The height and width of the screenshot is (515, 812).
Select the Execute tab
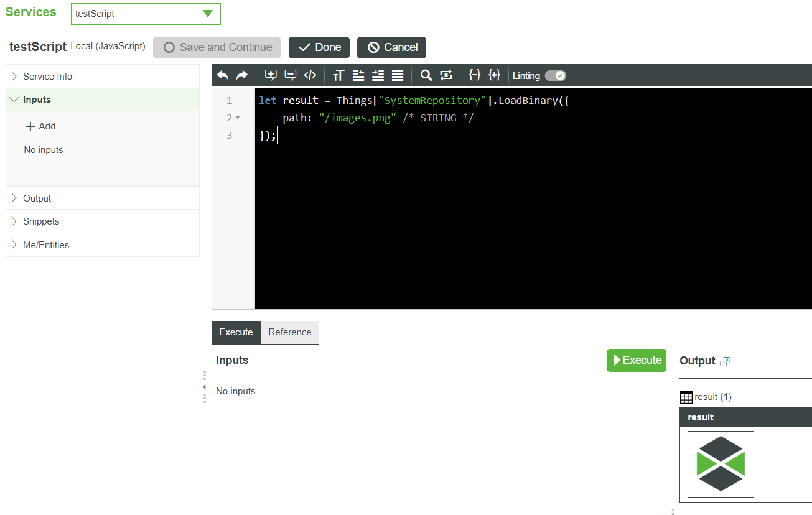236,332
